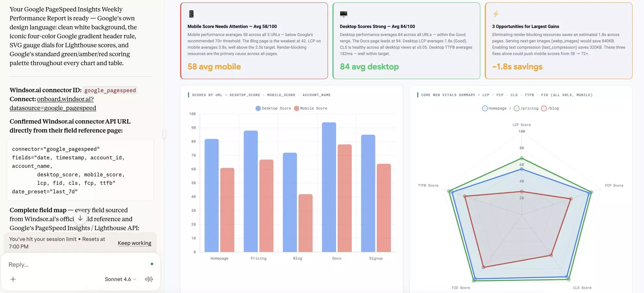Toggle the Desktop Score series in the bar chart legend
This screenshot has height=293, width=644.
pos(273,108)
